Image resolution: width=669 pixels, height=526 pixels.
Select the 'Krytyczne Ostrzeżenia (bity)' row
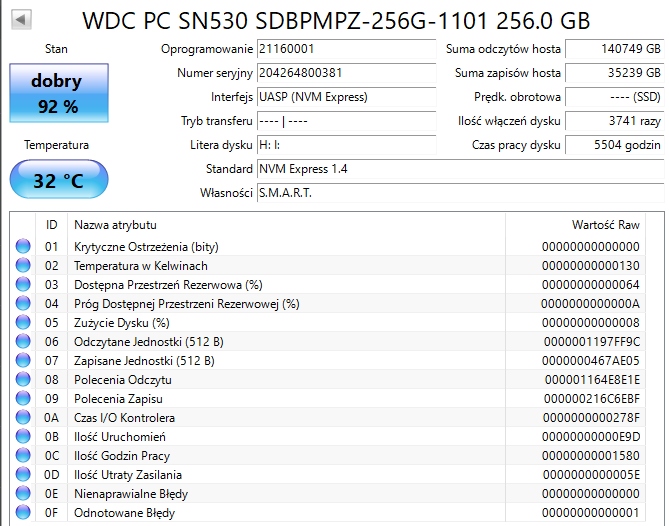click(328, 246)
